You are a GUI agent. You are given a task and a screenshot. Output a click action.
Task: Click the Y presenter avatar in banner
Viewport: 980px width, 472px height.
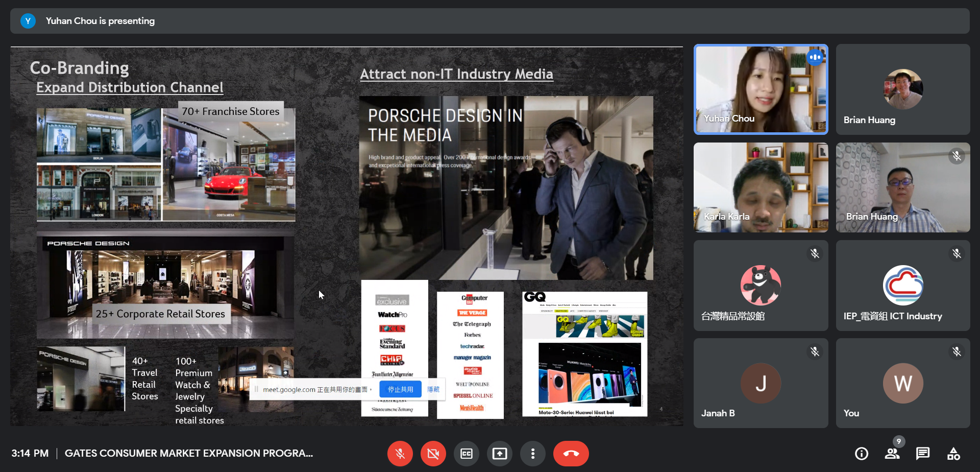(x=28, y=21)
